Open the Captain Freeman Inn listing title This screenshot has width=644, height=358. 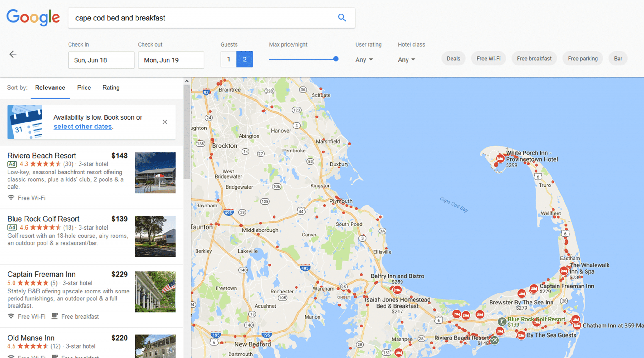pos(42,274)
